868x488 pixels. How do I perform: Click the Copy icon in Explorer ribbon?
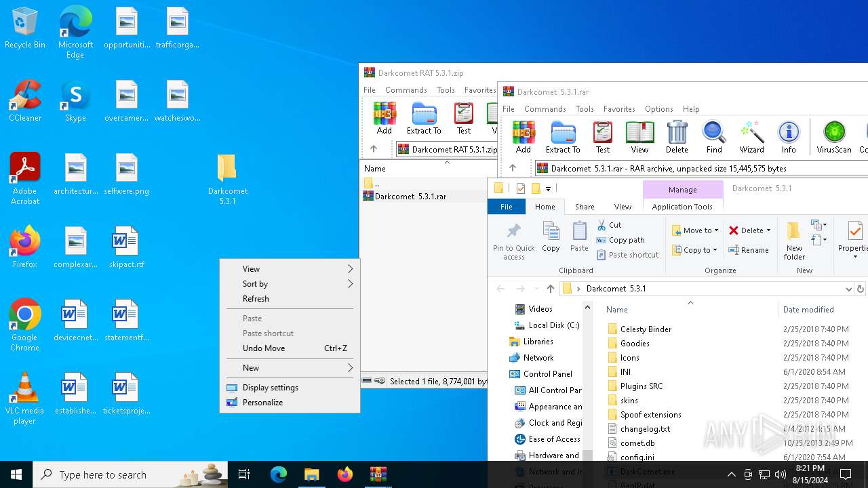pyautogui.click(x=551, y=237)
